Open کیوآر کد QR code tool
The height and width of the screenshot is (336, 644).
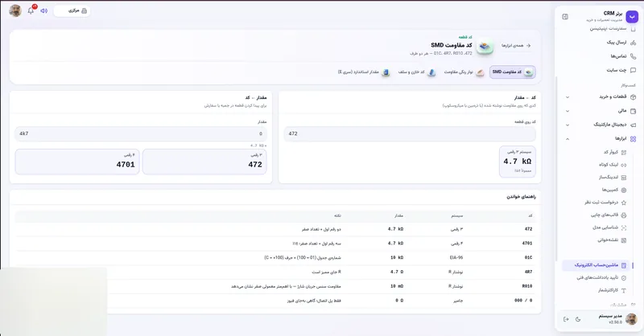click(615, 152)
